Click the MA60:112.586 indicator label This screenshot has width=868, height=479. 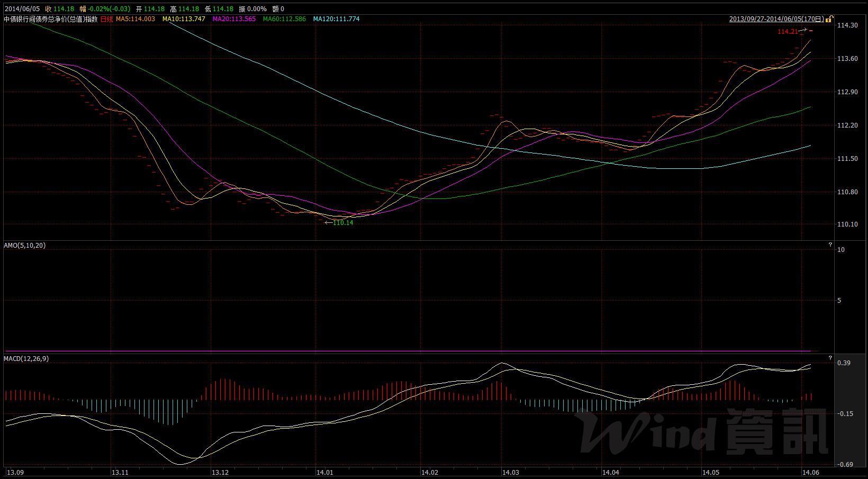[284, 19]
